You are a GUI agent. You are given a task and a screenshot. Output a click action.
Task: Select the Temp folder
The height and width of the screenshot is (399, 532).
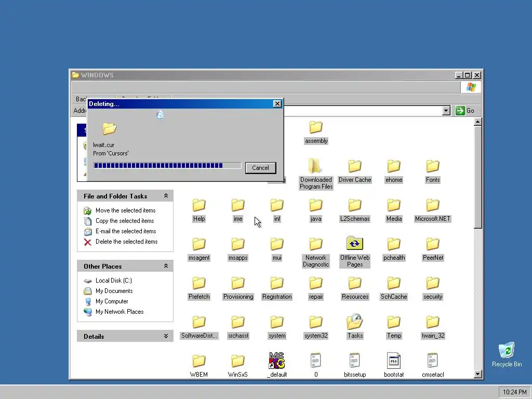[x=394, y=327]
